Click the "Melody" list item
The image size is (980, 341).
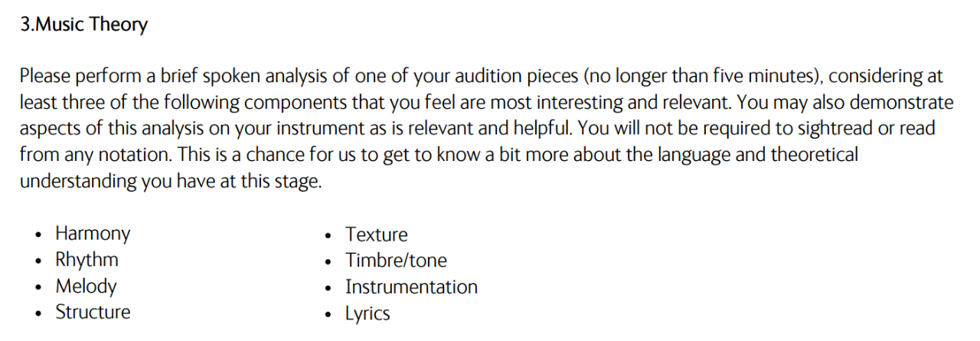[86, 287]
